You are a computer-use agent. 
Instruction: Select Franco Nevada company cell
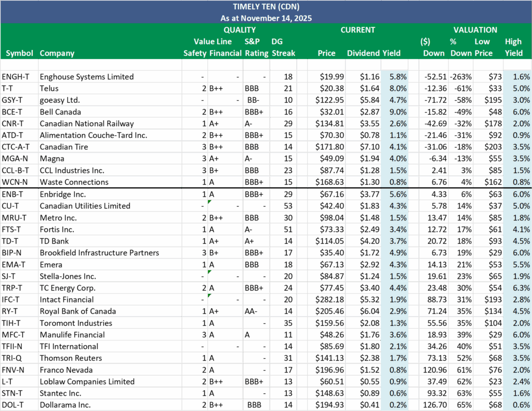pos(110,369)
